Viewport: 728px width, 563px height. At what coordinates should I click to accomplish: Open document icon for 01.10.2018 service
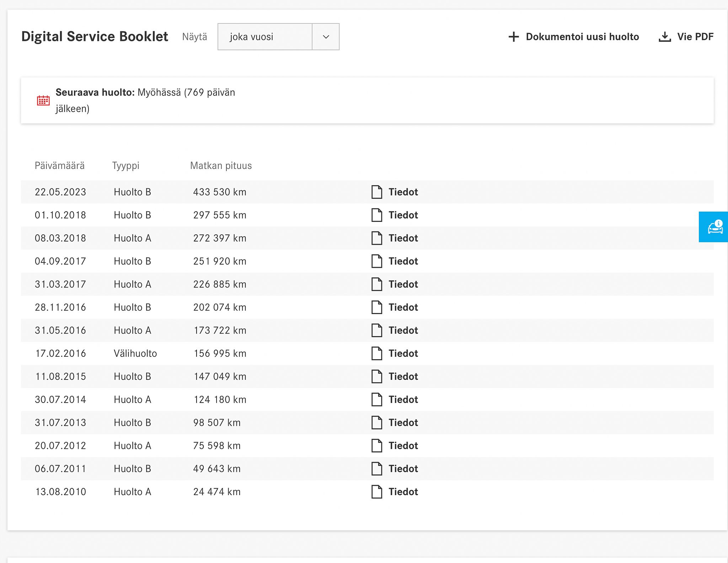coord(377,215)
